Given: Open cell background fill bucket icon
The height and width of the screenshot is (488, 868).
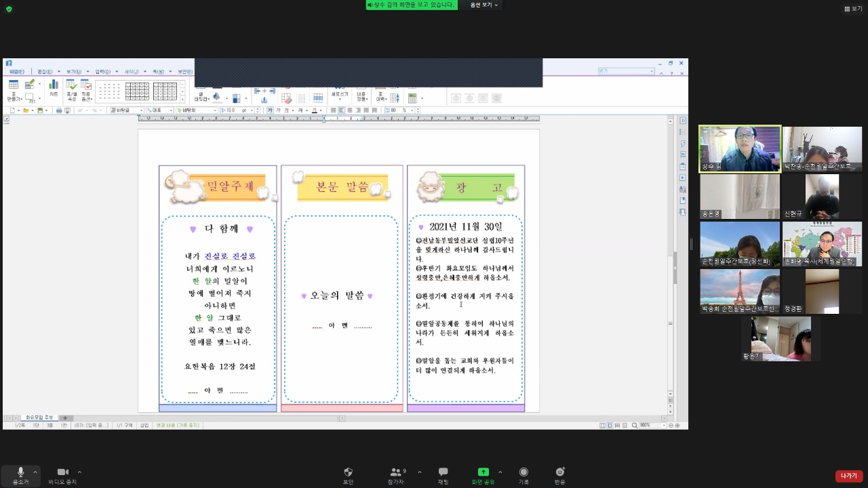Looking at the screenshot, I should pos(216,97).
